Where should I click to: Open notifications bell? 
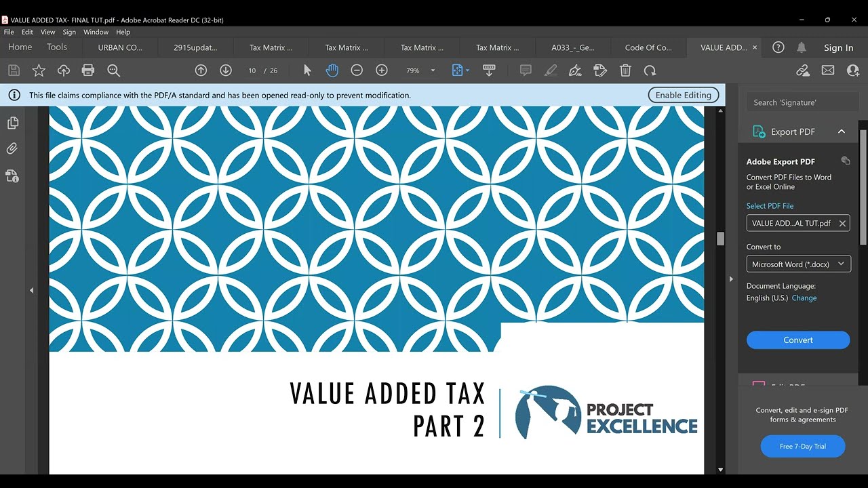802,47
